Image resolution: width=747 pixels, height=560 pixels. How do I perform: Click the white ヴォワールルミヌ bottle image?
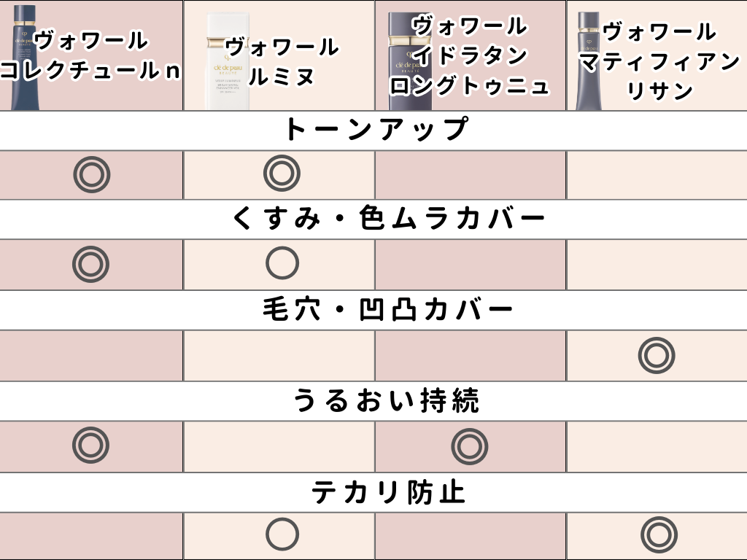pos(228,62)
